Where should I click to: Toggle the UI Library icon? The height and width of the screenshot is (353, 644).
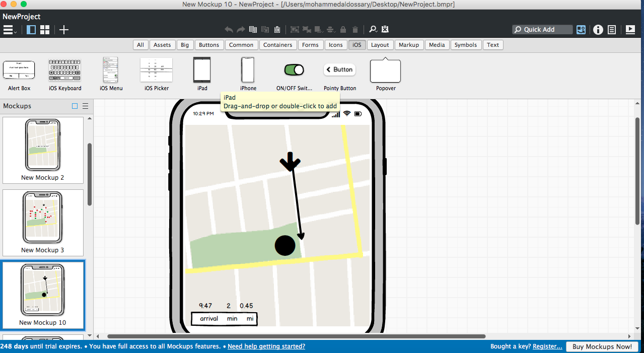(x=582, y=30)
